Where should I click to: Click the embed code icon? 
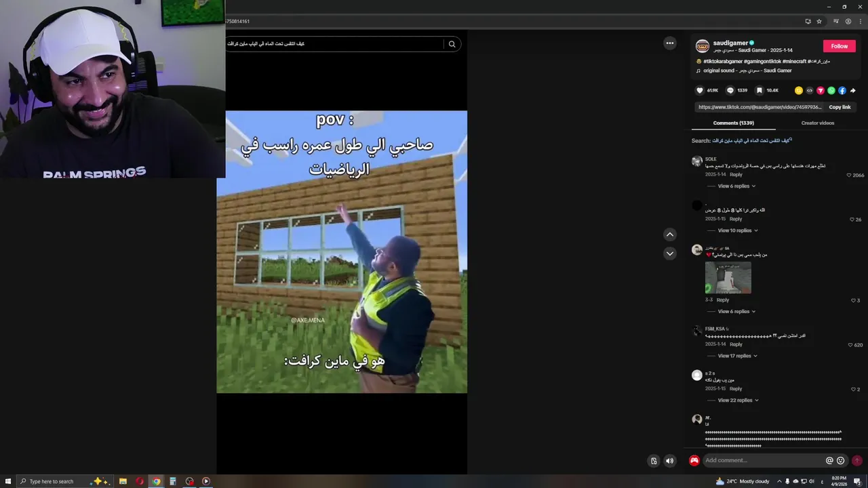click(810, 90)
